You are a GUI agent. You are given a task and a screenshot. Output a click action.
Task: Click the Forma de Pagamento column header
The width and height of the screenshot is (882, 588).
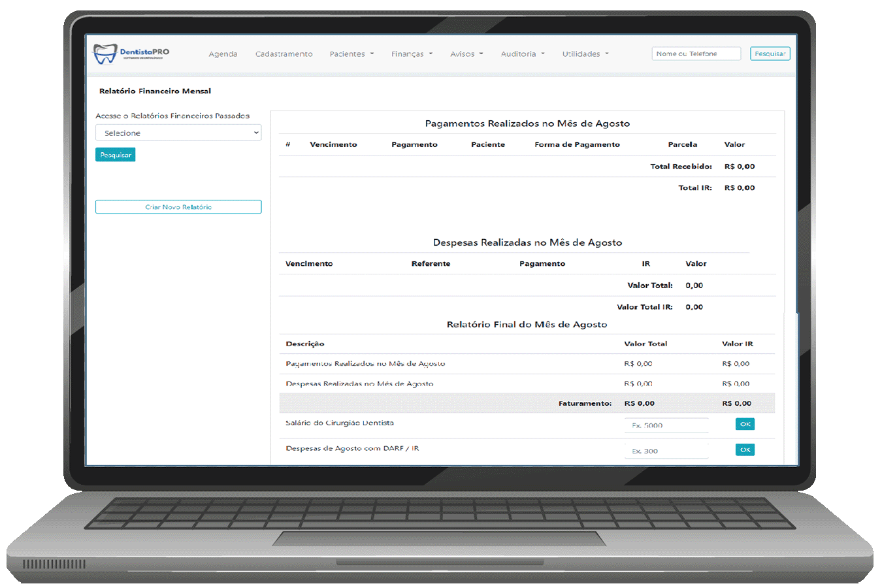click(x=577, y=144)
